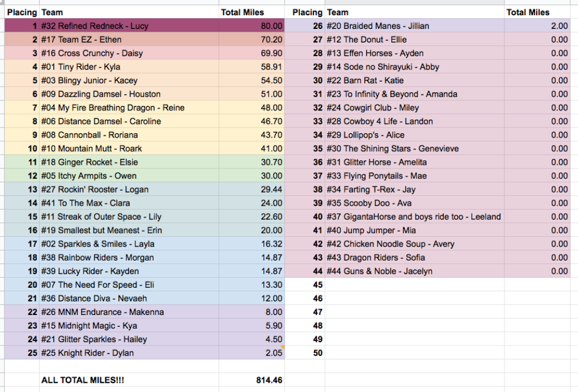Click '#30 The Shining Stars - Genevieve' cell
This screenshot has width=578, height=392.
tap(415, 148)
